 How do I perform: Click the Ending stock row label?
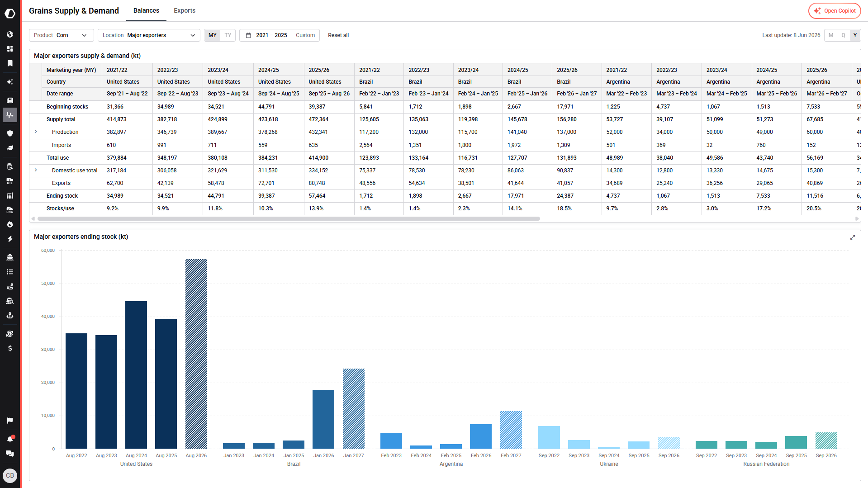pos(62,196)
